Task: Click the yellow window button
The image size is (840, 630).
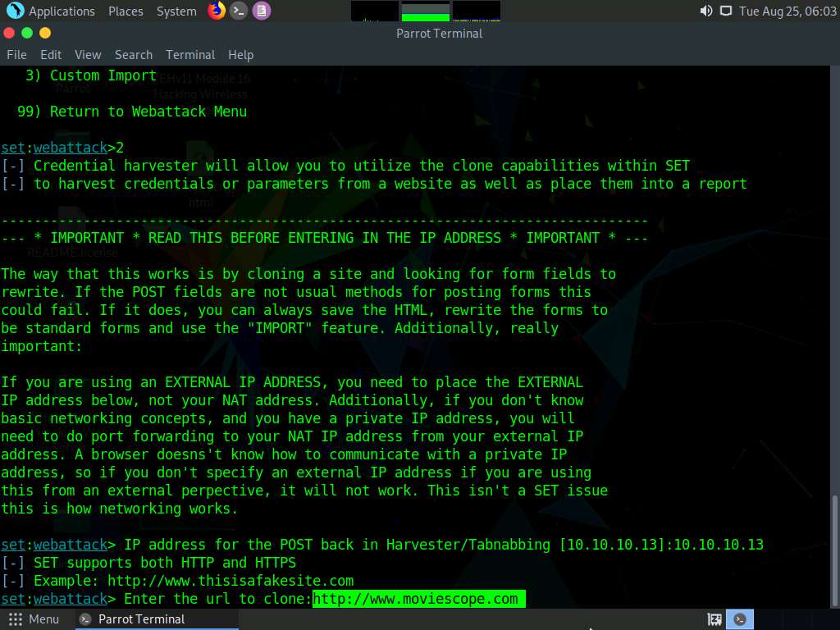Action: pos(45,33)
